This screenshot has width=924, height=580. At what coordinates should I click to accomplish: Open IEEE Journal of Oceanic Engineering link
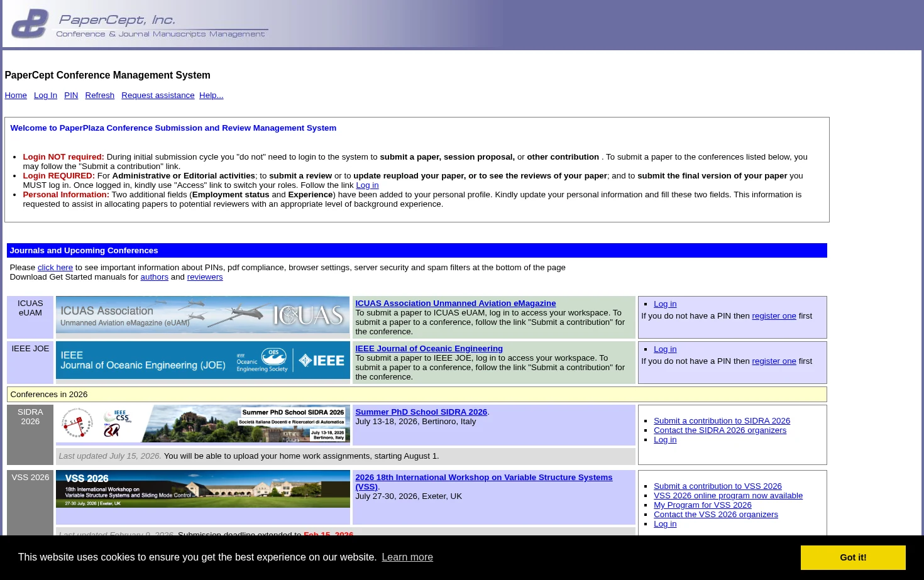[x=429, y=349]
